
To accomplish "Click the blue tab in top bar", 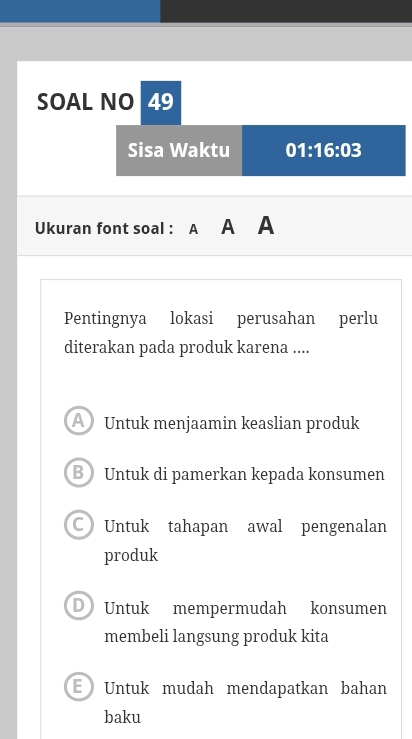I will (x=80, y=11).
